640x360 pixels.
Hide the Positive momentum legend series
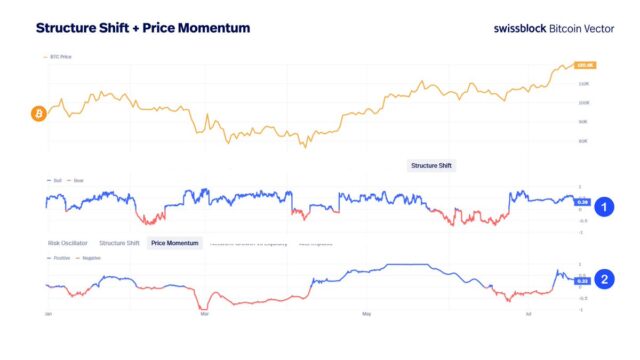point(58,258)
